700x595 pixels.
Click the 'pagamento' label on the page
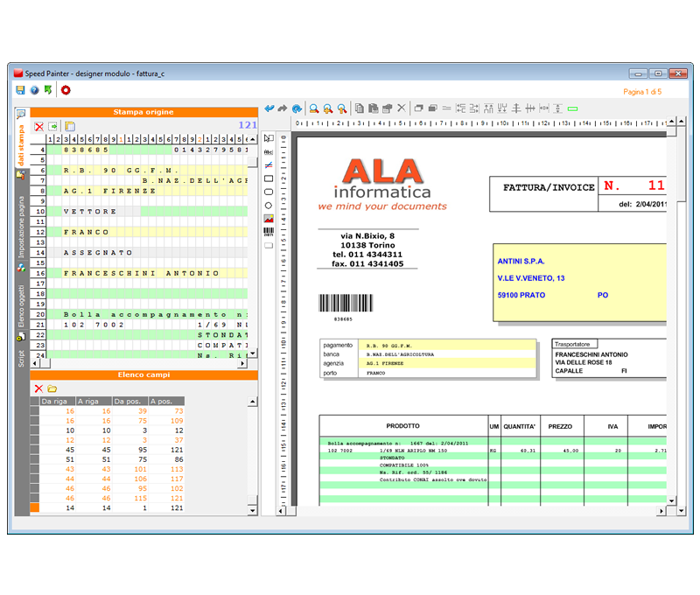338,345
